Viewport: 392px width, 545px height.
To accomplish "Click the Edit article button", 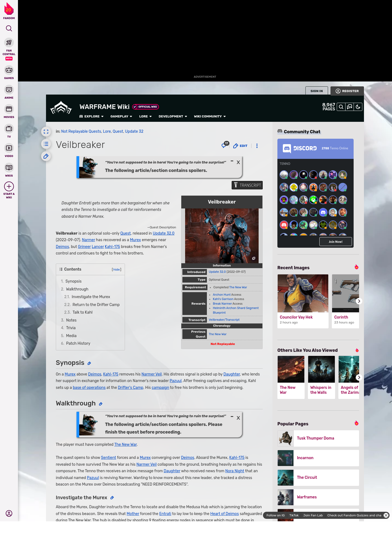I will click(240, 146).
